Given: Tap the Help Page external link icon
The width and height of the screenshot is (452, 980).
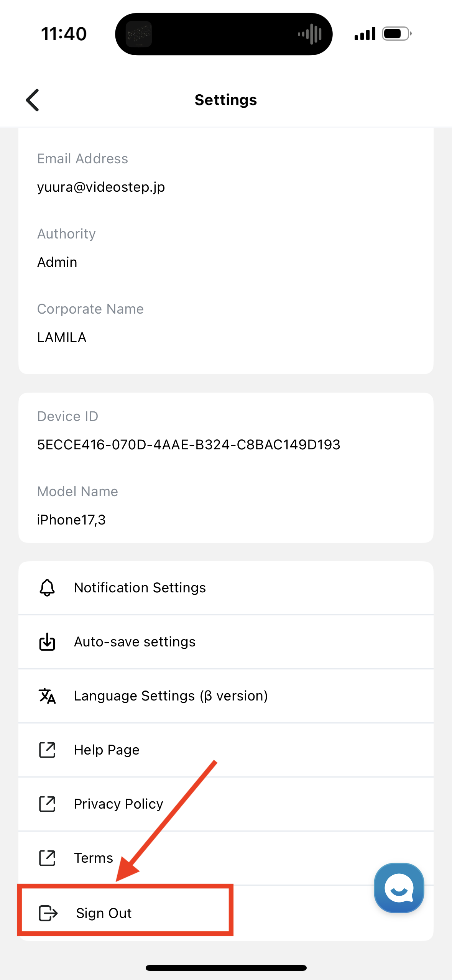Looking at the screenshot, I should coord(47,750).
